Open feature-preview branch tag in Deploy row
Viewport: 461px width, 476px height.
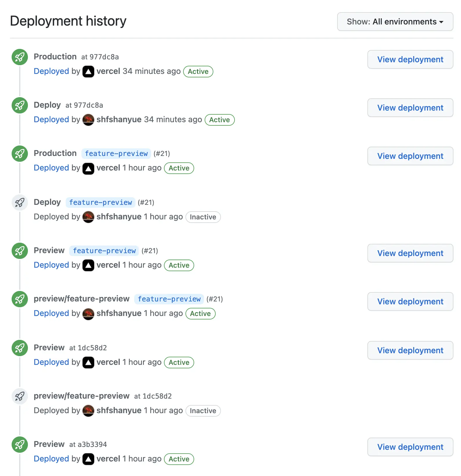point(101,203)
